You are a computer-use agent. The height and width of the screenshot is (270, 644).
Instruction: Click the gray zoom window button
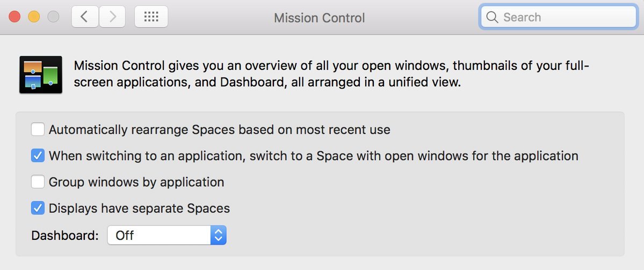[53, 17]
